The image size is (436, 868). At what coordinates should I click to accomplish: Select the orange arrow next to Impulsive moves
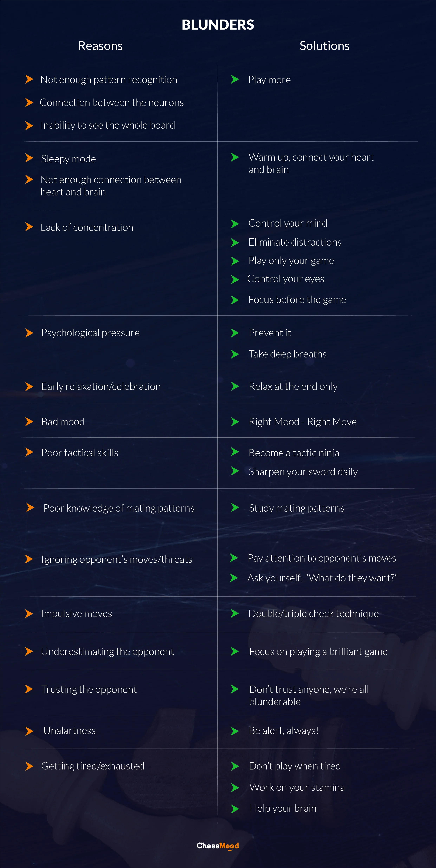coord(29,614)
